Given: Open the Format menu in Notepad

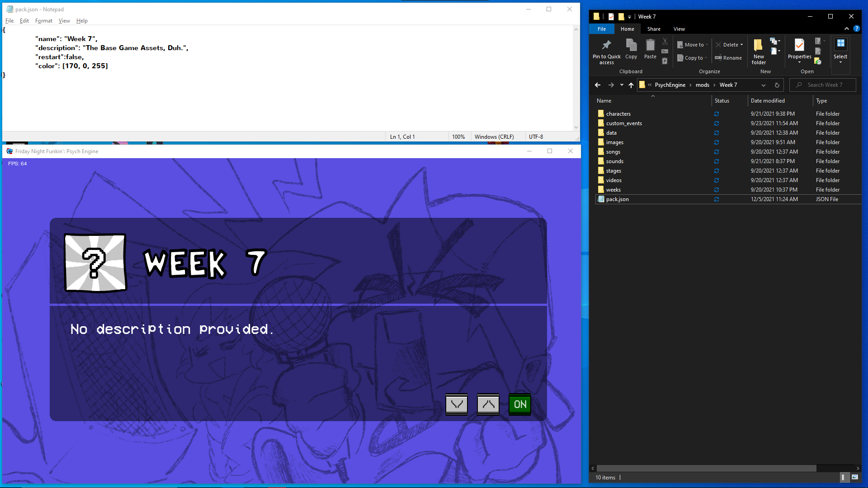Looking at the screenshot, I should [43, 21].
